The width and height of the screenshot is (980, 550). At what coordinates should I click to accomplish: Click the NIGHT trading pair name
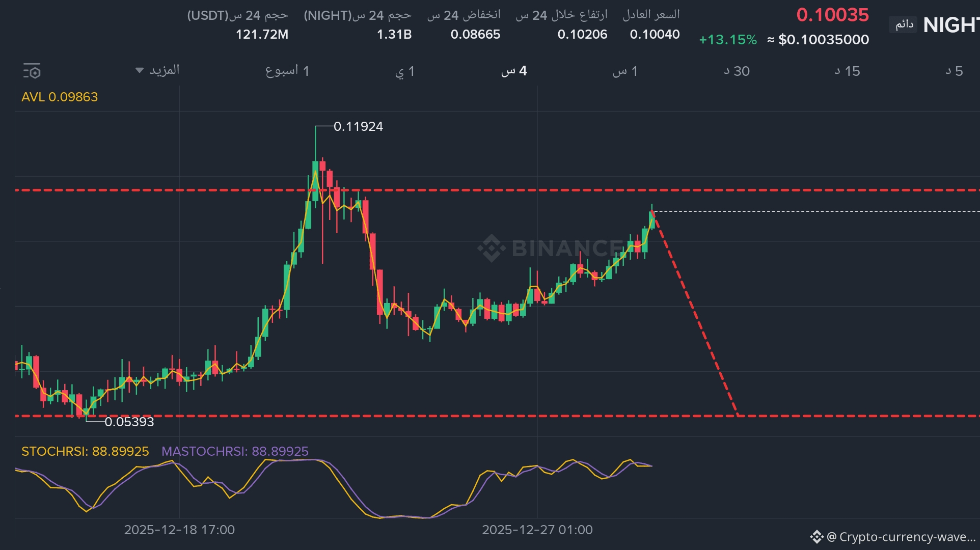950,24
